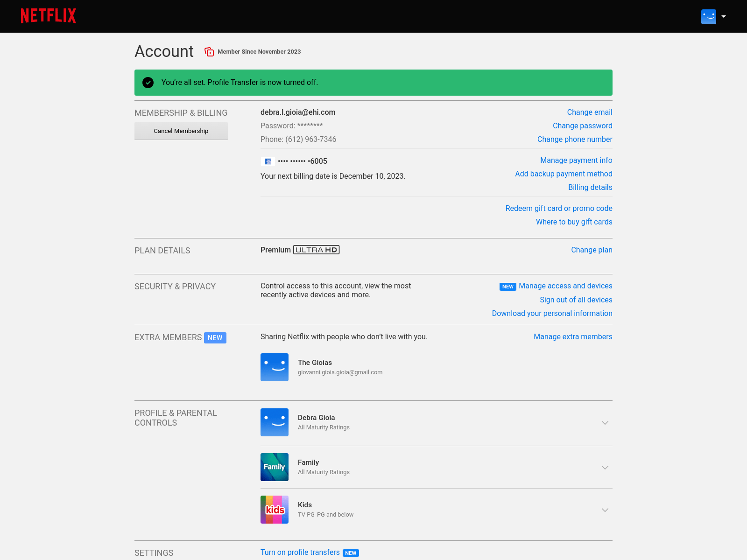
Task: Click the green banner checkmark icon
Action: [x=148, y=83]
